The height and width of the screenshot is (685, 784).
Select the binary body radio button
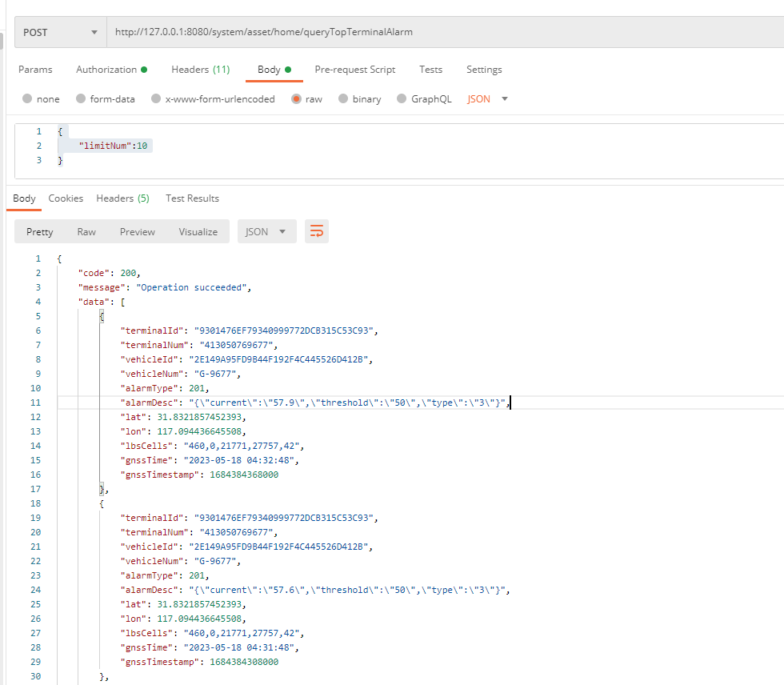click(x=343, y=99)
